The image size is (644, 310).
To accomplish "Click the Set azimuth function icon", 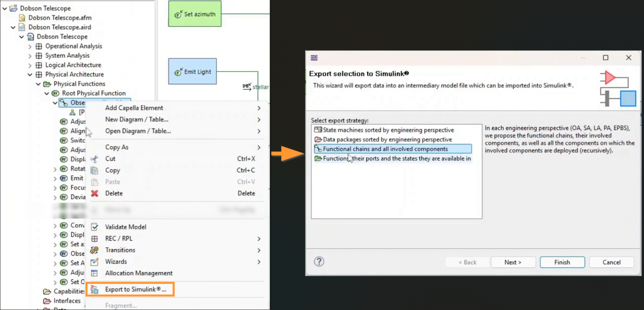I will click(178, 15).
